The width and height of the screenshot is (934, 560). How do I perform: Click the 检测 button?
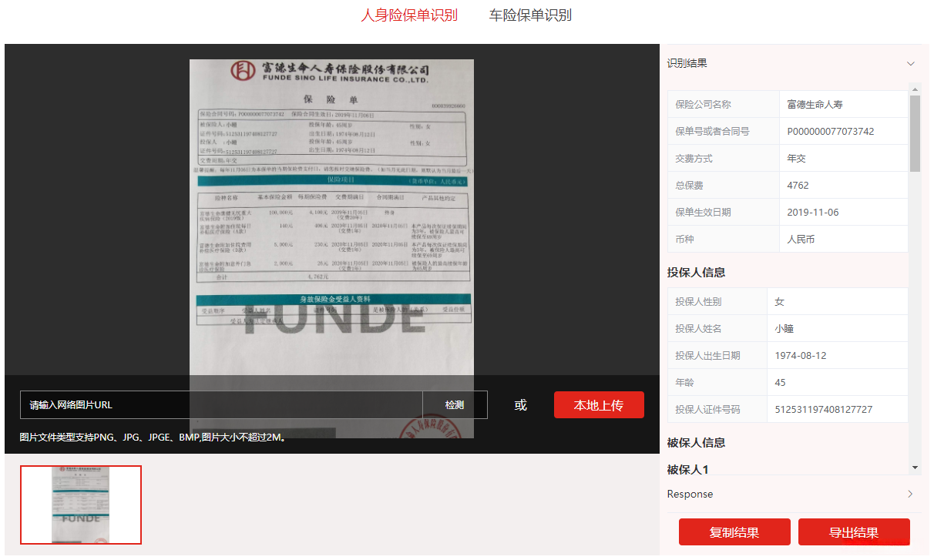pyautogui.click(x=455, y=404)
